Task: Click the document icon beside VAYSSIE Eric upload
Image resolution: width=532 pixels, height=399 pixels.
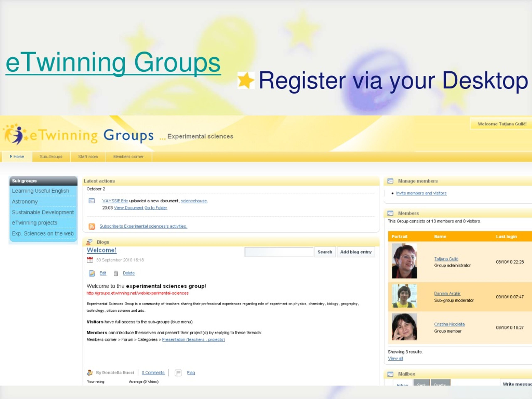Action: [x=92, y=201]
